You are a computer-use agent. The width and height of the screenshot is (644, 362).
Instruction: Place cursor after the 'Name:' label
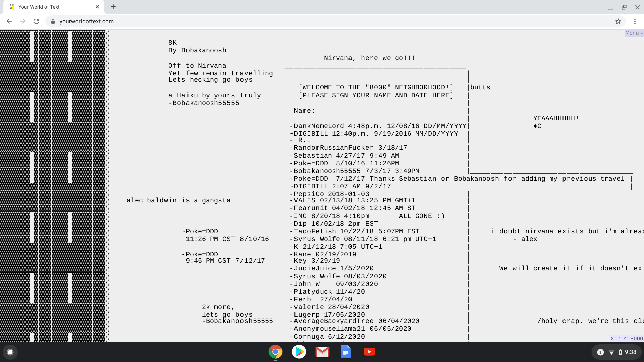[317, 111]
